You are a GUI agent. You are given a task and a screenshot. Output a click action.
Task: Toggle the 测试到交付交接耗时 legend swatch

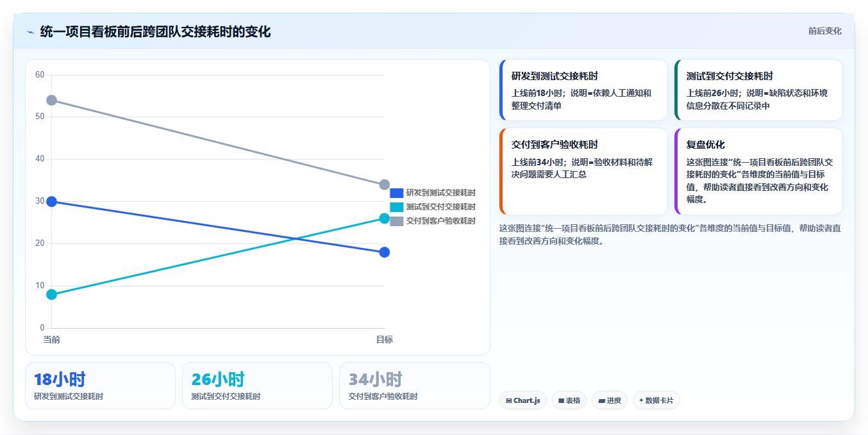coord(397,207)
